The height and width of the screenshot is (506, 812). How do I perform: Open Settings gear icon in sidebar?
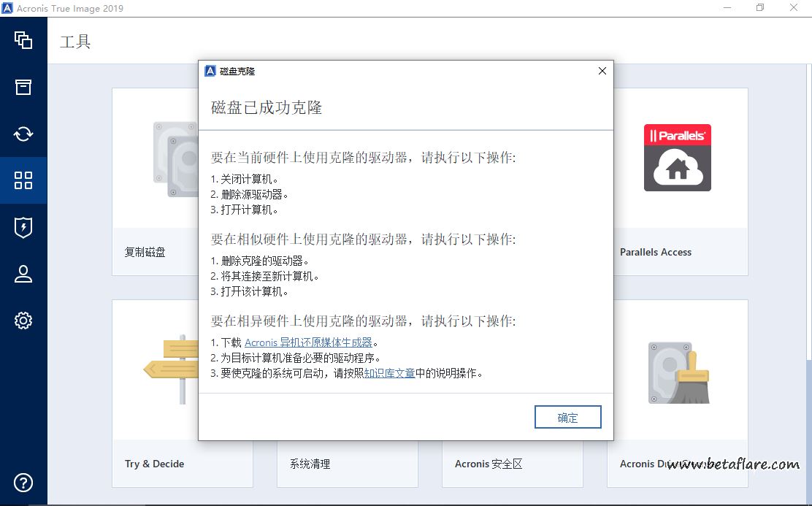point(23,321)
